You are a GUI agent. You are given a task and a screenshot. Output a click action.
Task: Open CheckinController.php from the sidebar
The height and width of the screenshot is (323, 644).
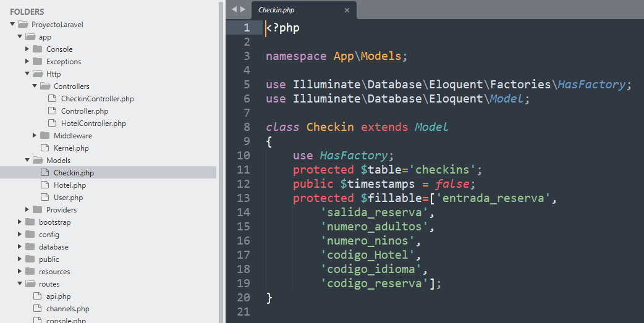(x=97, y=99)
